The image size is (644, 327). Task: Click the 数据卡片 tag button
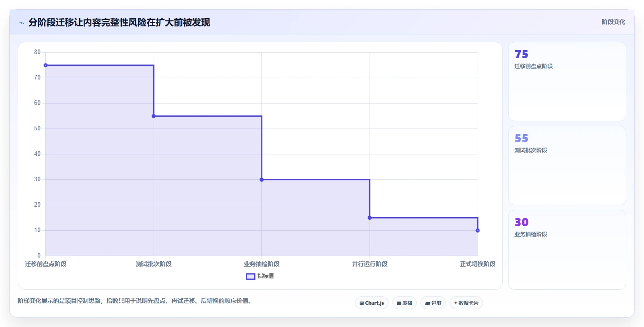tap(466, 303)
